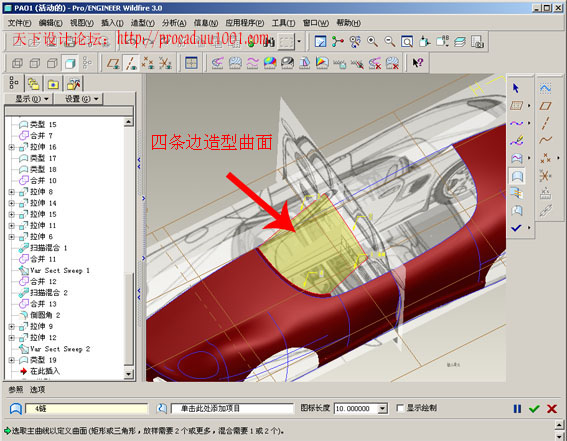This screenshot has width=567, height=441.
Task: Click the arrow select tool in style toolbar
Action: [x=516, y=88]
